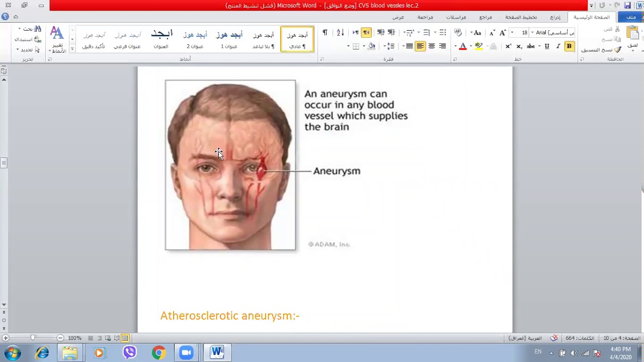Click the zoom slider handle
Viewport: 644px width, 362px height.
33,338
